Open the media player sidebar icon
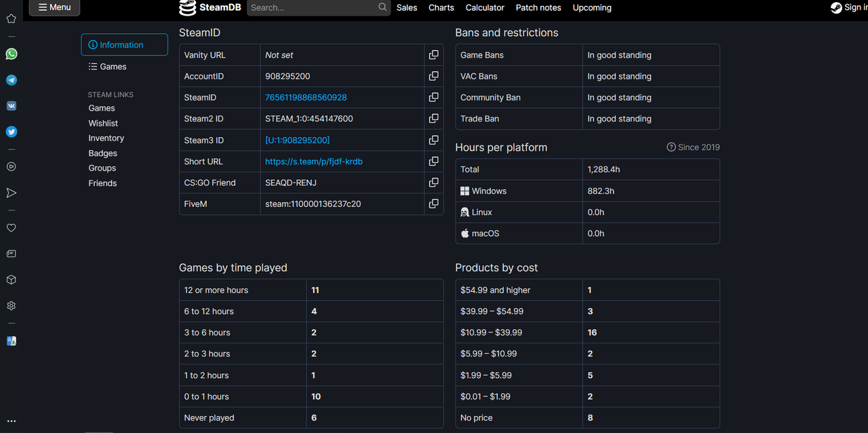 point(12,166)
